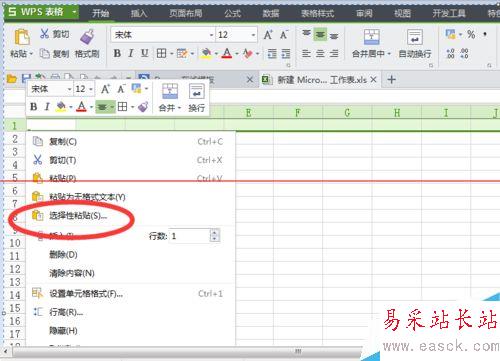Click mini toolbar center align icon
The height and width of the screenshot is (361, 500).
(102, 107)
